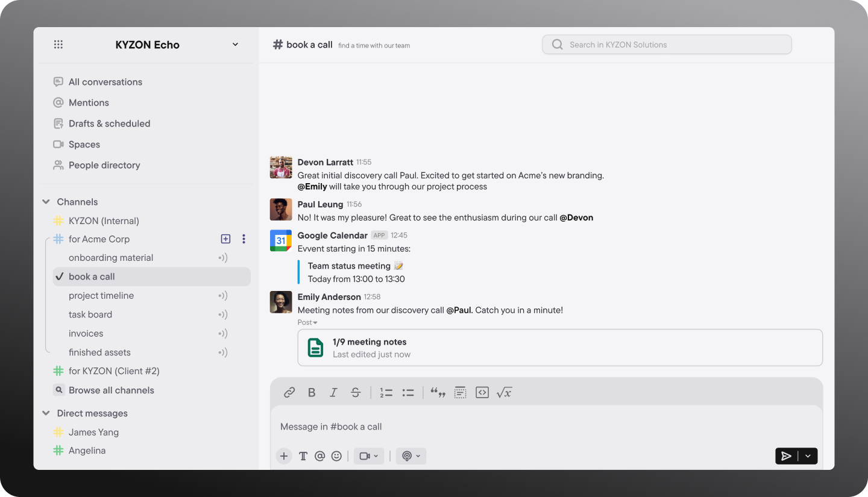The image size is (868, 497).
Task: Insert a math formula
Action: coord(504,393)
